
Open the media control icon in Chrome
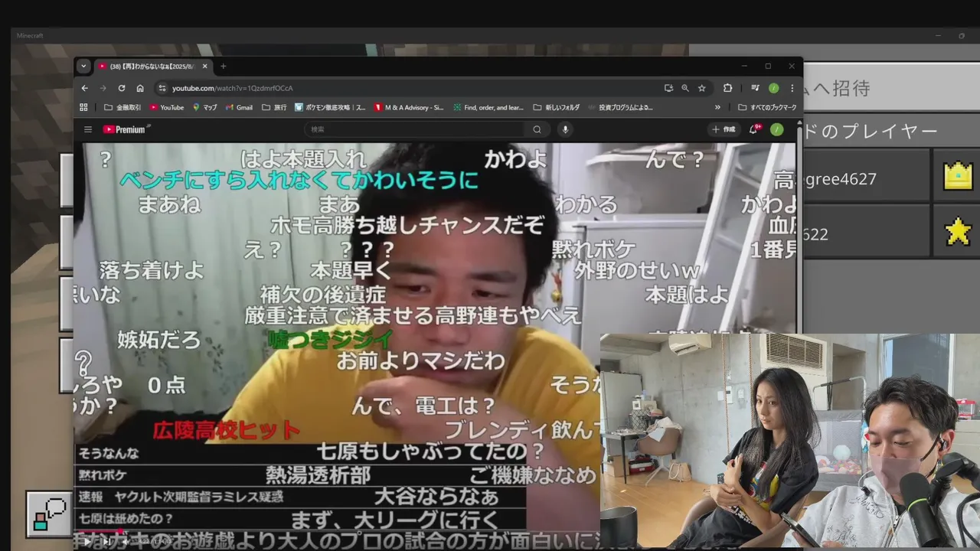pyautogui.click(x=755, y=88)
